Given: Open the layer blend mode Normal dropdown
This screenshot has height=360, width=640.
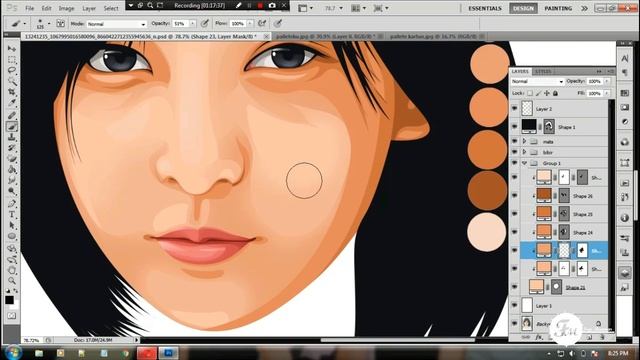Looking at the screenshot, I should coord(537,82).
